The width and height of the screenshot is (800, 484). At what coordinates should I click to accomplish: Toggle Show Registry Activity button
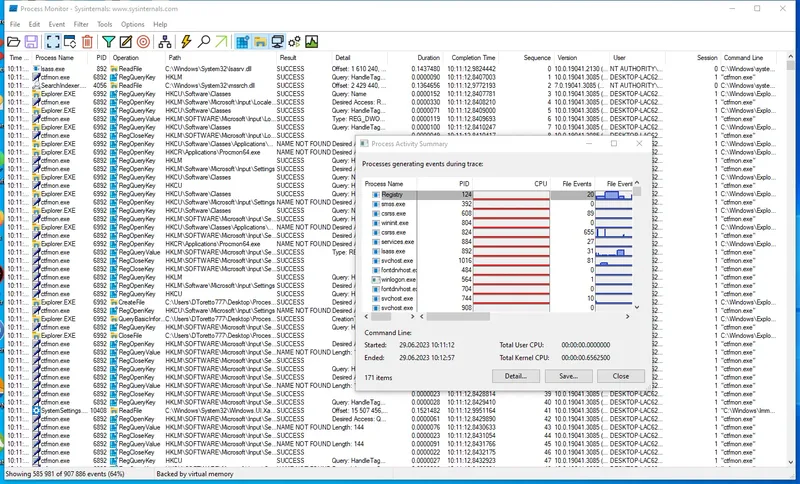tap(243, 42)
